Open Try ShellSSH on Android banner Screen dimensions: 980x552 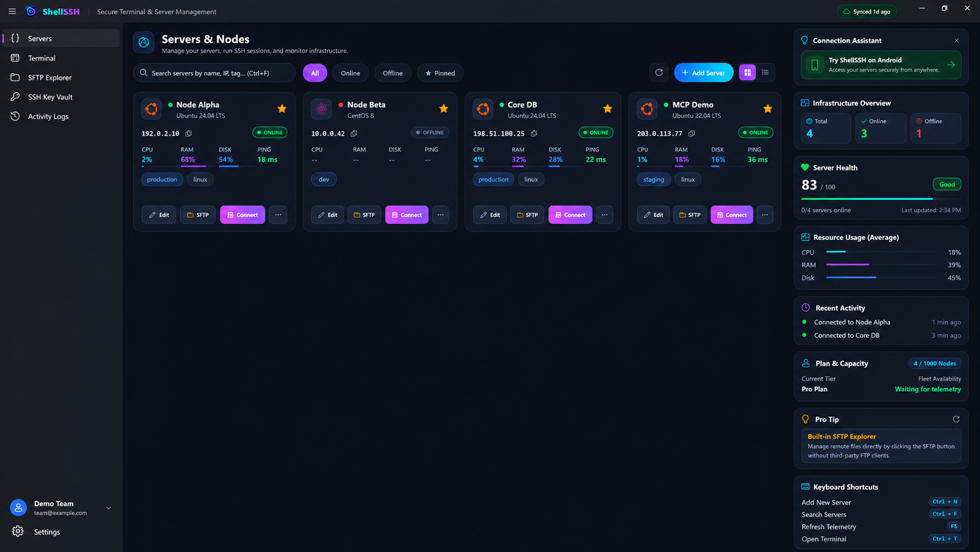click(x=881, y=65)
